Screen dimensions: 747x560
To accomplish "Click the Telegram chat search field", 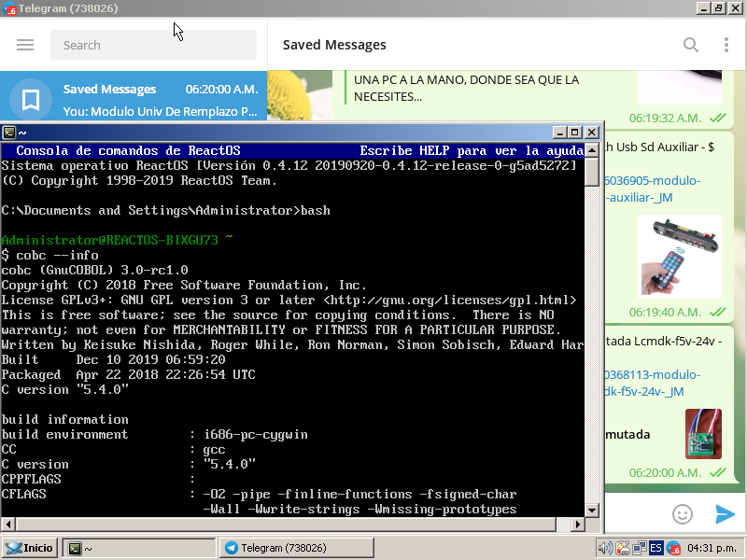I will point(153,45).
